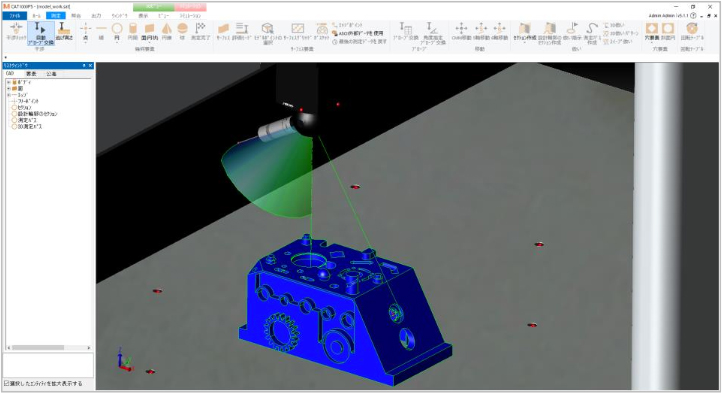Viewport: 722px width, 393px height.
Task: Click the 回転テーブル rotary table icon
Action: pos(692,31)
